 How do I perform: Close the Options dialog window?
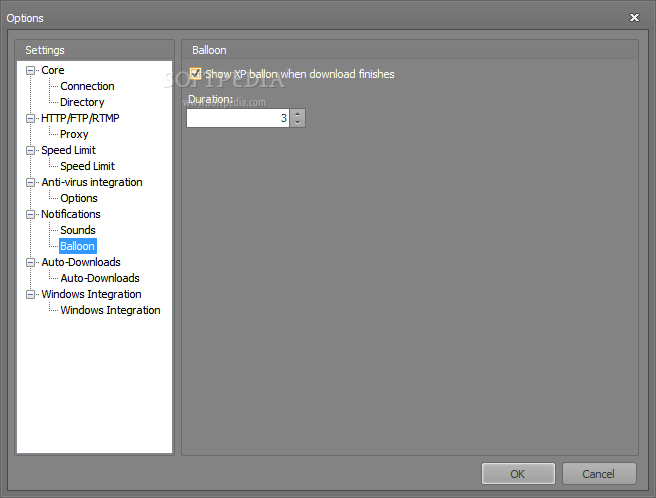[634, 18]
